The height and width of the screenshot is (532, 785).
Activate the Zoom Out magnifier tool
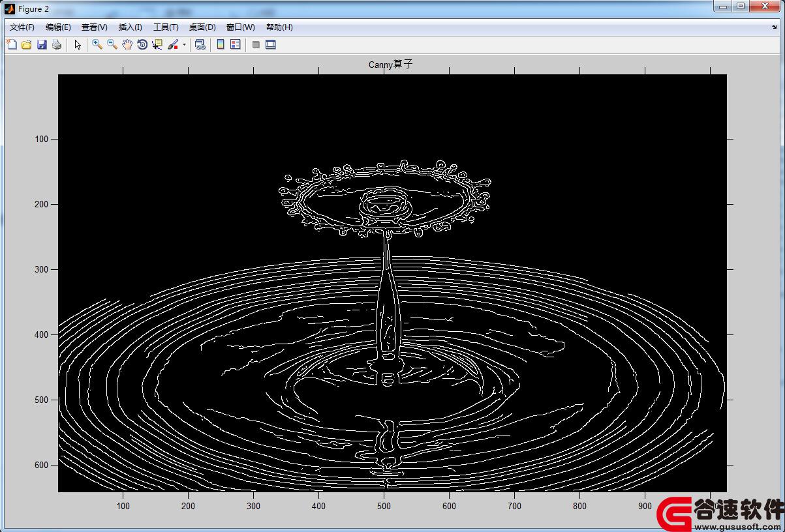tap(112, 44)
